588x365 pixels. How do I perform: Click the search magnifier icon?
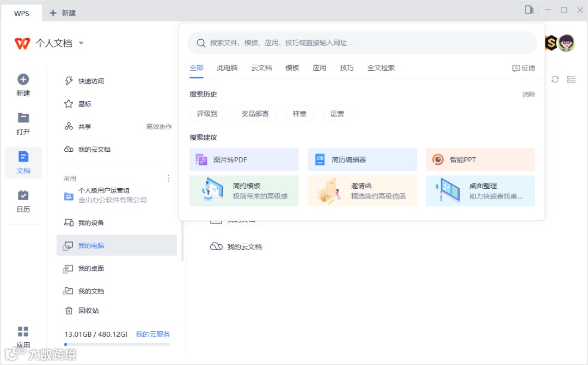point(201,43)
